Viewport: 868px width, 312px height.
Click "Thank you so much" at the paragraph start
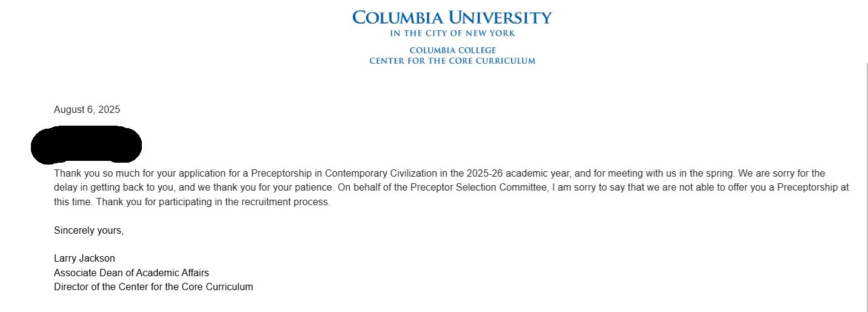92,174
